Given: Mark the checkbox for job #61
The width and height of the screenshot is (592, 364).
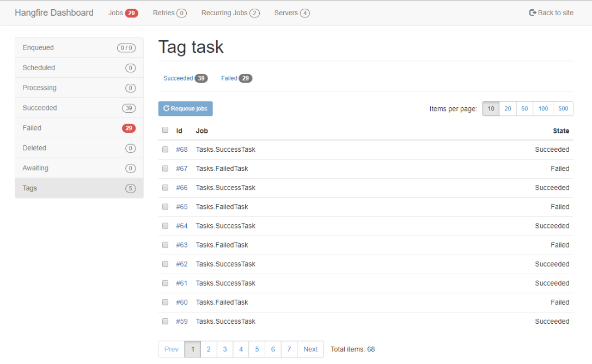Looking at the screenshot, I should click(x=165, y=283).
